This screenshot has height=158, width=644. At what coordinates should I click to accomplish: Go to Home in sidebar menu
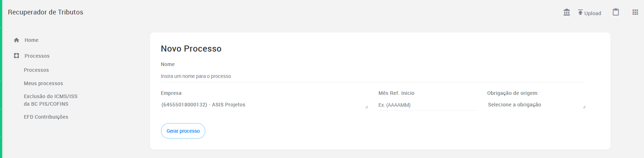coord(31,40)
